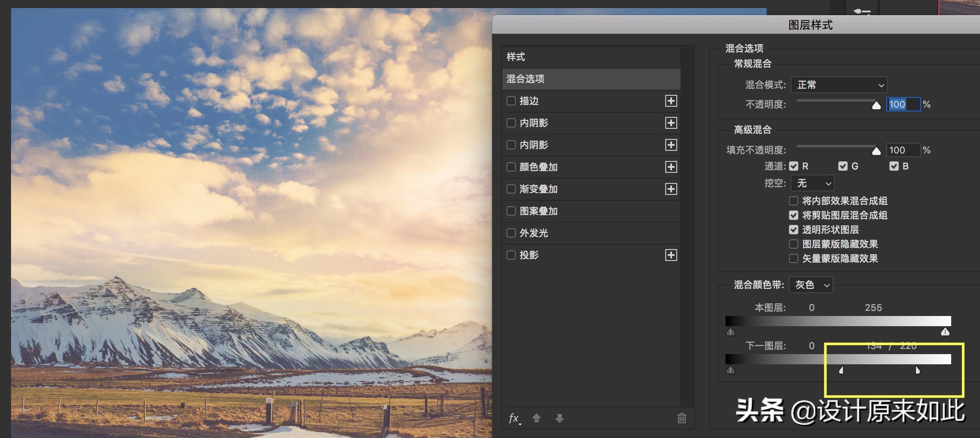Screen dimensions: 980x438
Task: Click the 不透明度 slider handle
Action: [x=876, y=105]
